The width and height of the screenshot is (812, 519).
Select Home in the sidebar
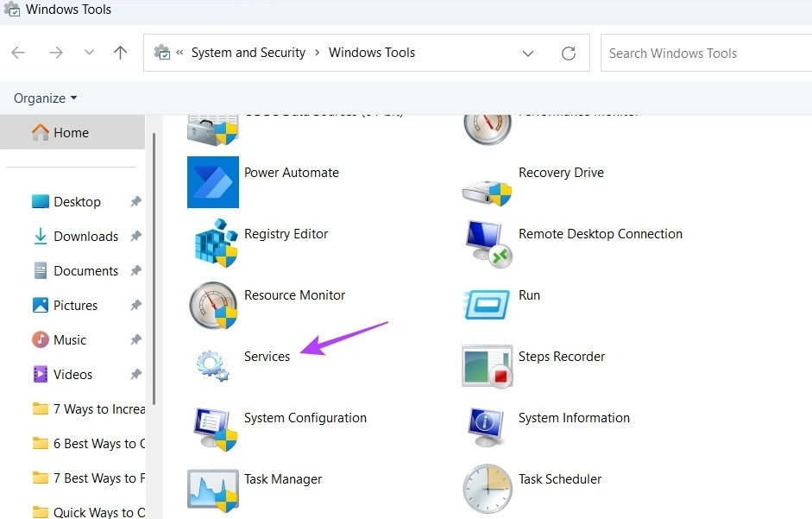click(x=69, y=132)
